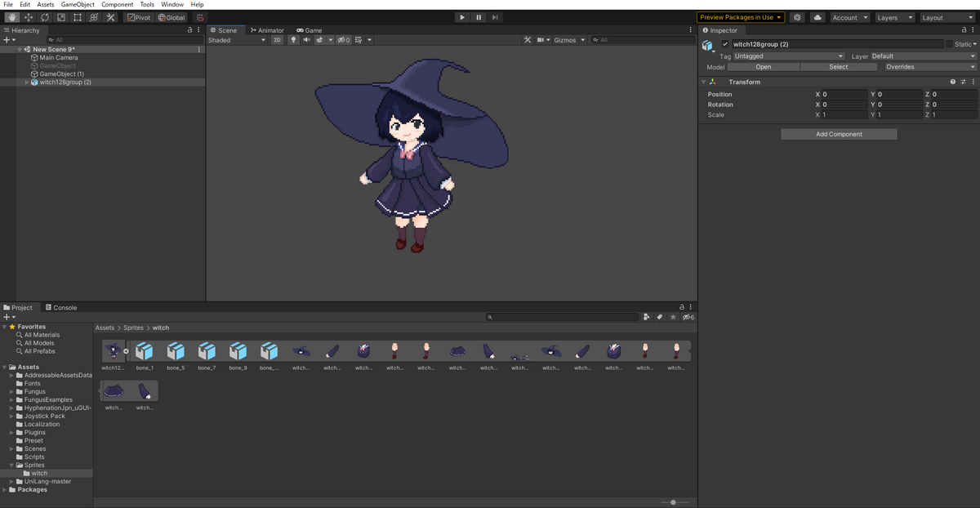Screen dimensions: 980x508
Task: Open Transform component more options menu
Action: (973, 82)
